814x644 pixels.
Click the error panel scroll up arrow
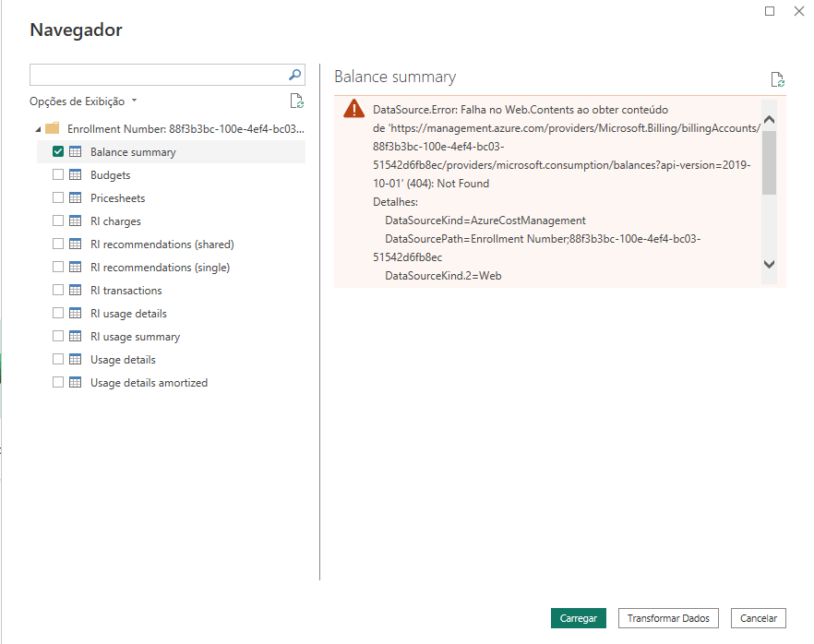(770, 119)
